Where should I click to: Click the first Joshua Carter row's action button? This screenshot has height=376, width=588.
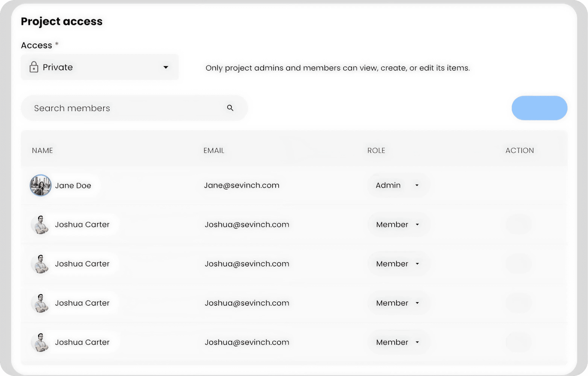pos(519,224)
